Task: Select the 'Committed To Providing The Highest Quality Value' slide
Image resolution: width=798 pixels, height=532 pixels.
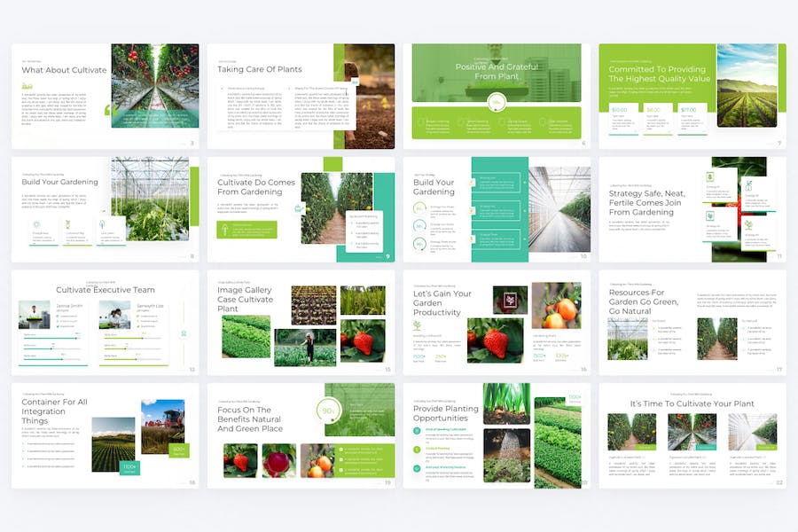Action: point(692,97)
